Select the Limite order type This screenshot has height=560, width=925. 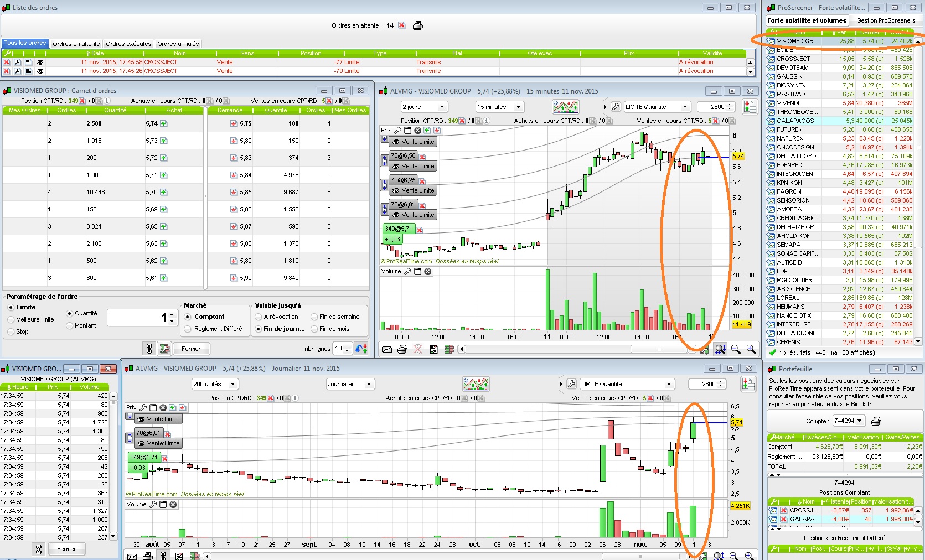pyautogui.click(x=22, y=308)
